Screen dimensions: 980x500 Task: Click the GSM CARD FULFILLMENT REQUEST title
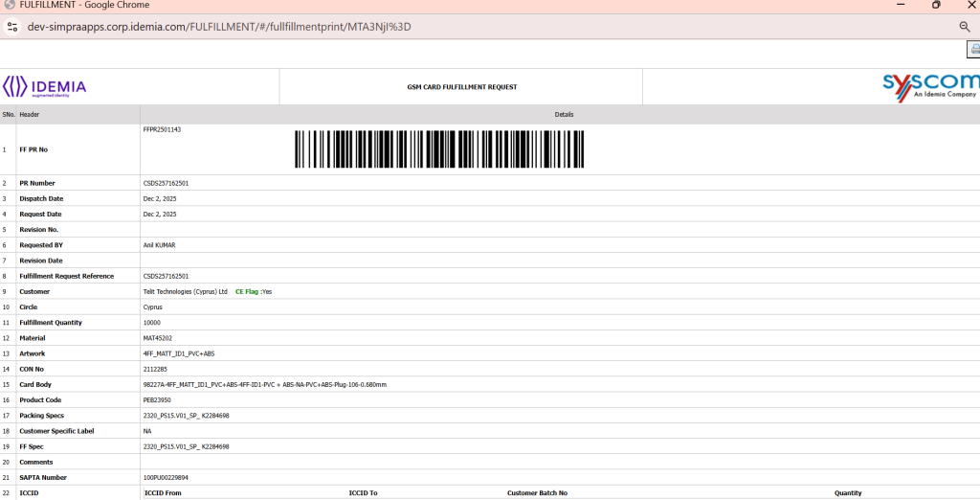(x=461, y=87)
